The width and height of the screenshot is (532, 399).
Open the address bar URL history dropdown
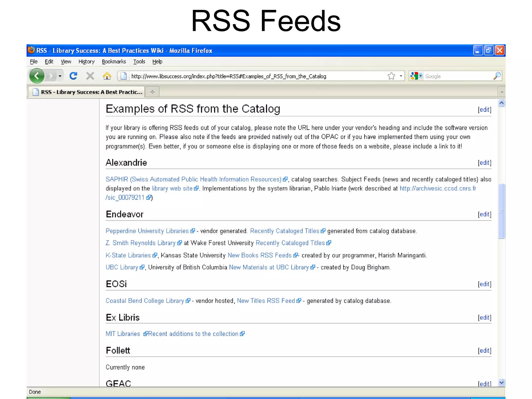[x=401, y=76]
